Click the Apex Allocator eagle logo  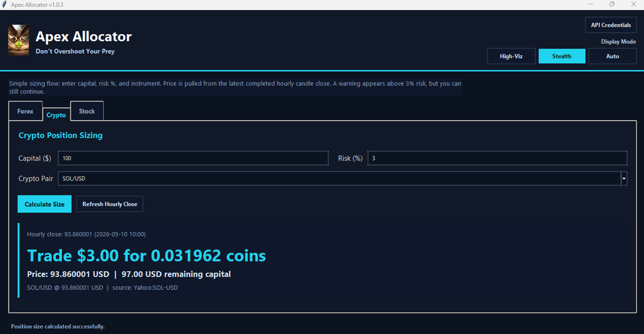(18, 40)
